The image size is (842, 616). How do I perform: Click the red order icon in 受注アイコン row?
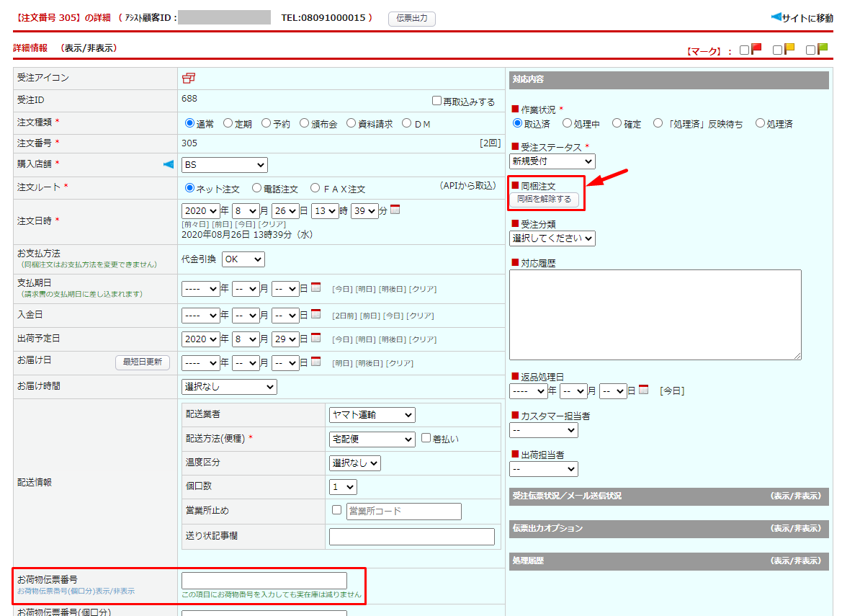pyautogui.click(x=189, y=78)
